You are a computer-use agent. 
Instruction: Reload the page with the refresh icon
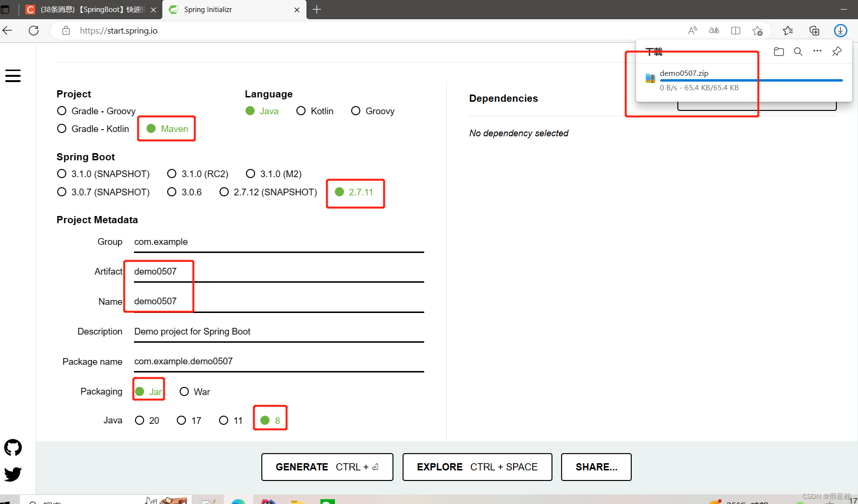[34, 31]
